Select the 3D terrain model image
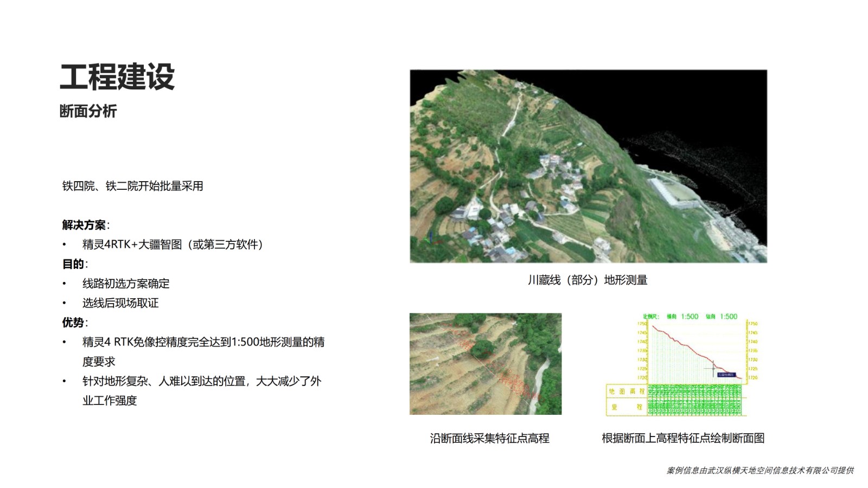868x488 pixels. (588, 166)
